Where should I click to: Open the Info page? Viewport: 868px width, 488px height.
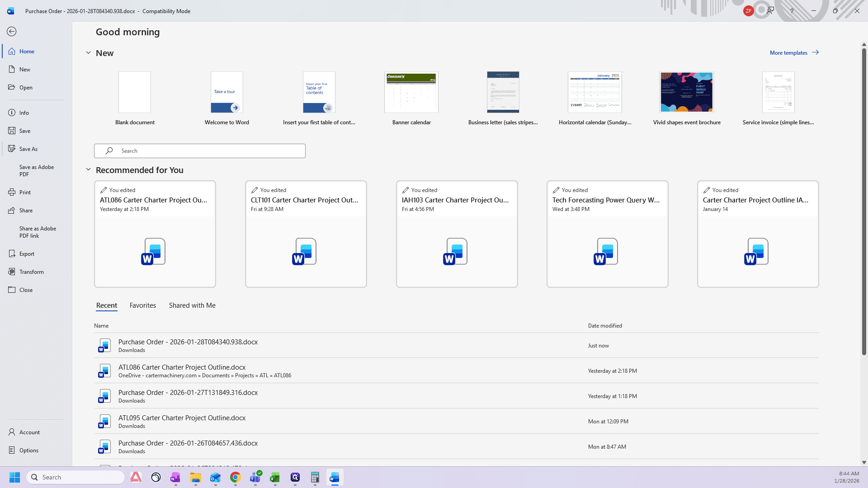[36, 113]
